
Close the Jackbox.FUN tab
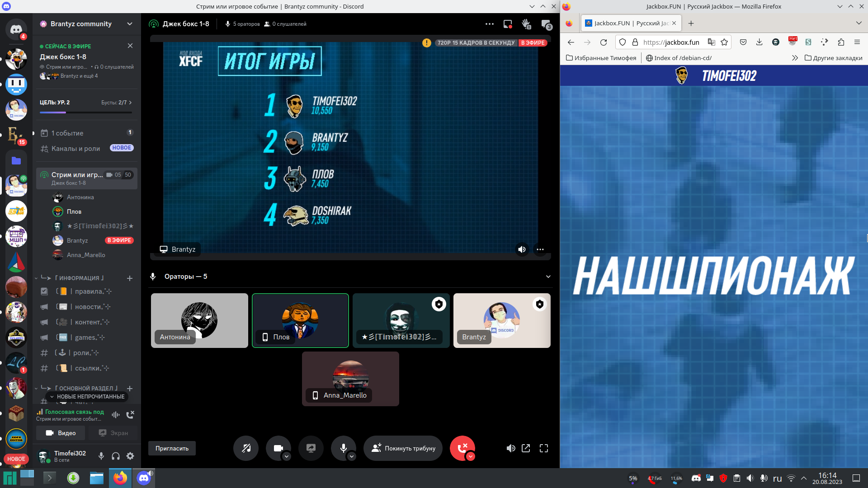674,23
